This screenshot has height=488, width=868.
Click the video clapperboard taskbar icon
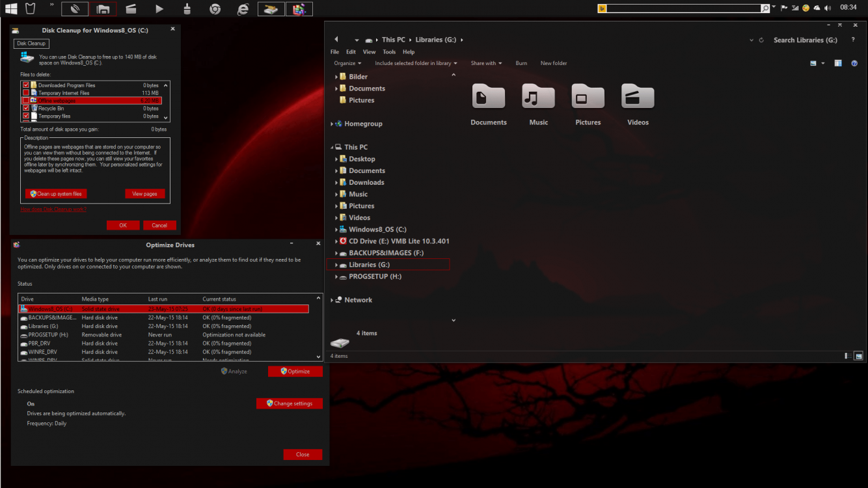click(x=131, y=9)
